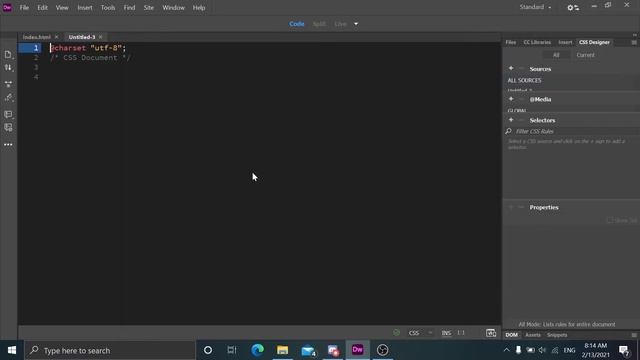
Task: Switch to the Assets panel tab
Action: tap(533, 335)
